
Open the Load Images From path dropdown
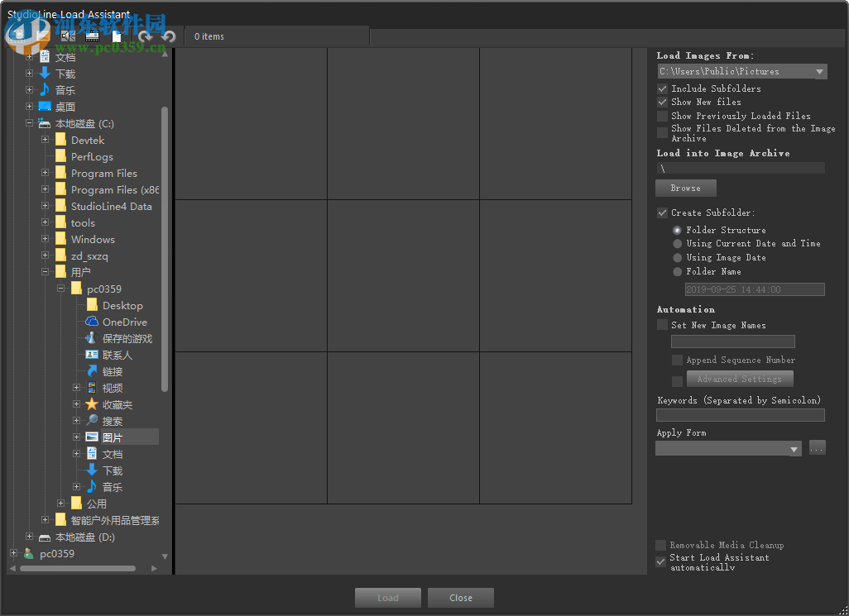click(x=819, y=71)
